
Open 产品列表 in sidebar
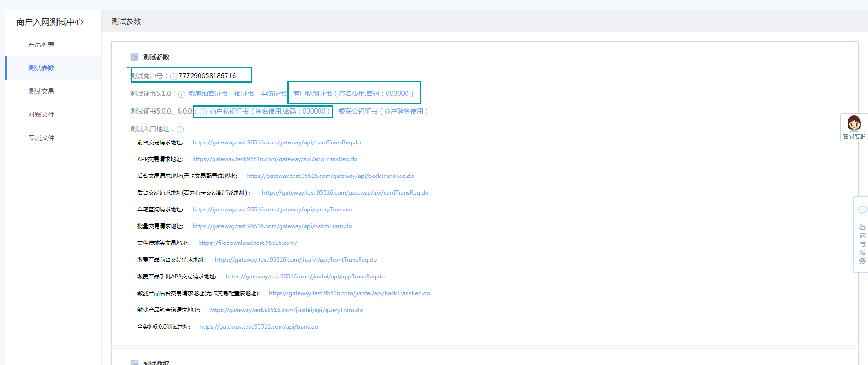pyautogui.click(x=41, y=45)
